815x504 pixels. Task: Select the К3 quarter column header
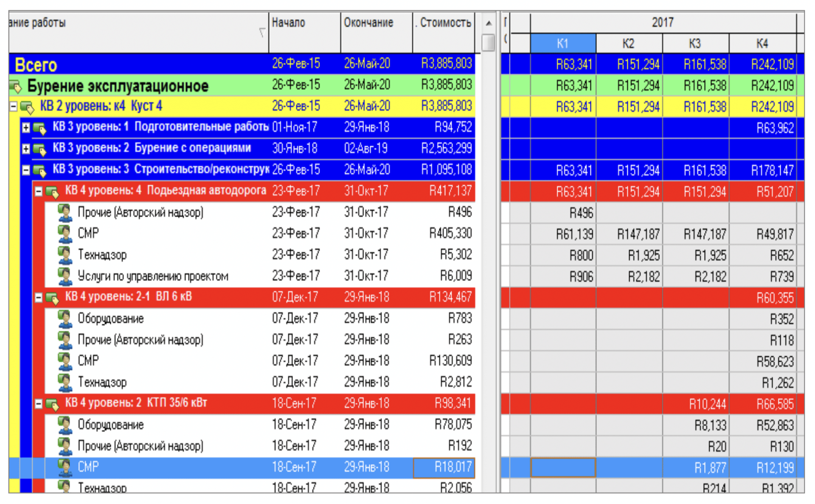[x=696, y=43]
